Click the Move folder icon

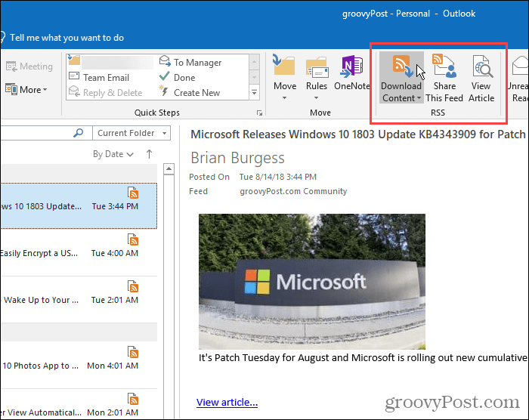tap(284, 65)
